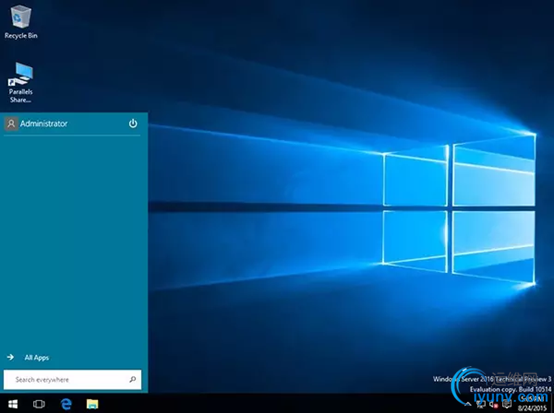Click the 8/24/2015 taskbar date
This screenshot has height=413, width=554.
click(x=532, y=408)
